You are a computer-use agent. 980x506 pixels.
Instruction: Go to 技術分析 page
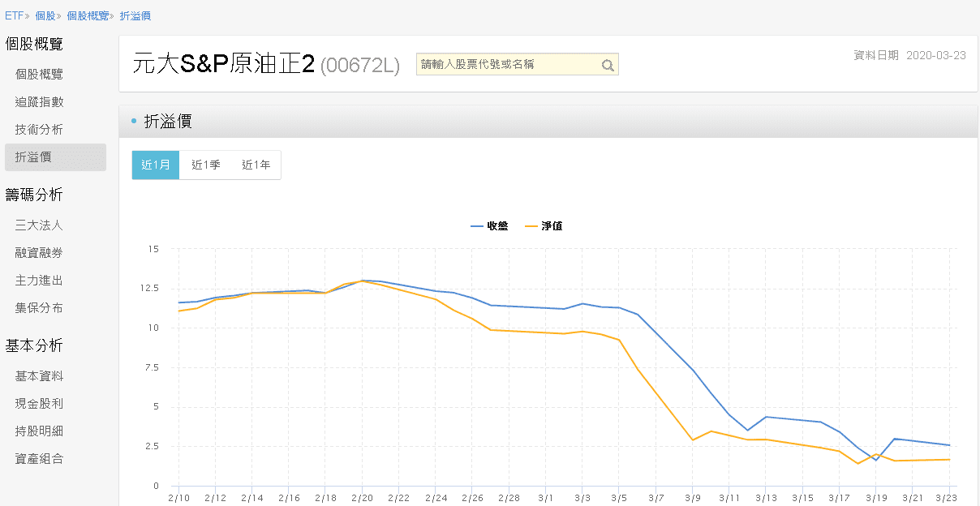point(39,129)
